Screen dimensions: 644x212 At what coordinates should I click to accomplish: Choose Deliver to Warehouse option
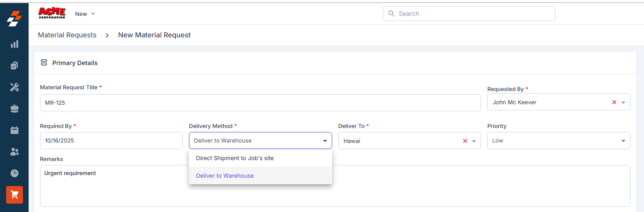[225, 176]
